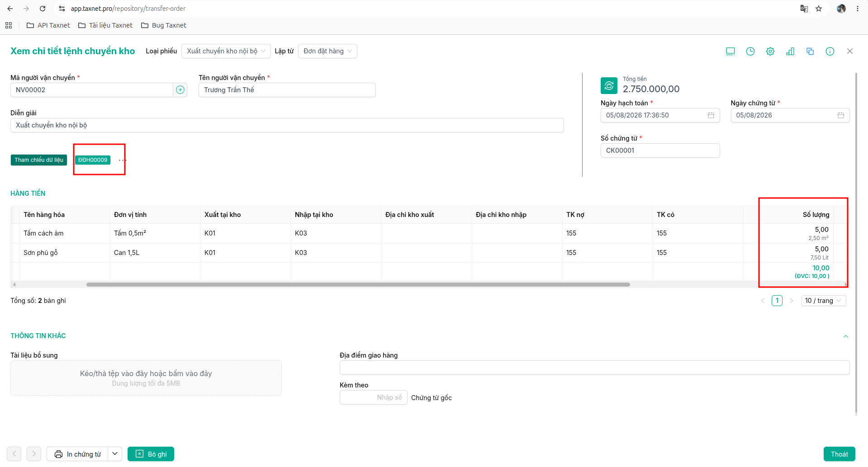
Task: Open the Loại phiếu dropdown
Action: (226, 51)
